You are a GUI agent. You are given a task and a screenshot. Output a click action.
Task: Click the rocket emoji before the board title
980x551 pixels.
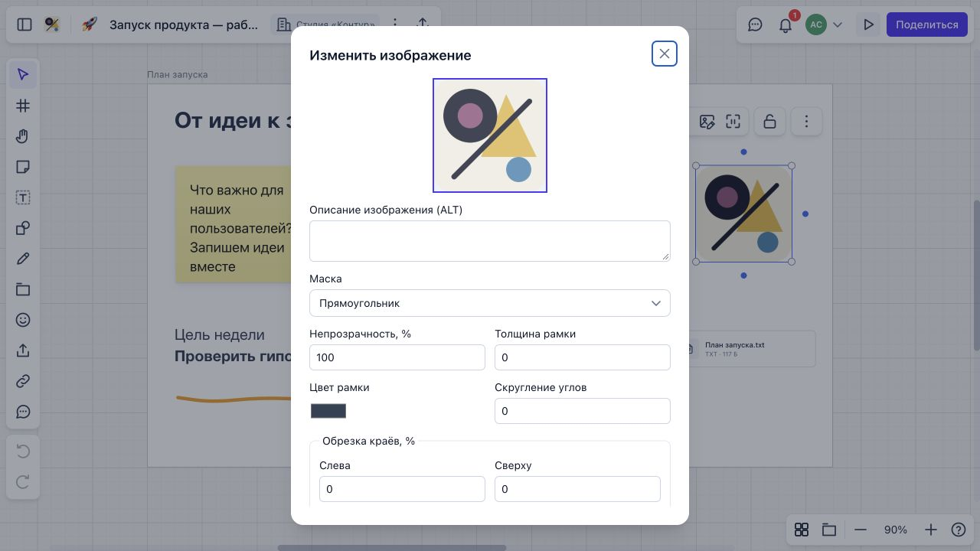pos(90,24)
